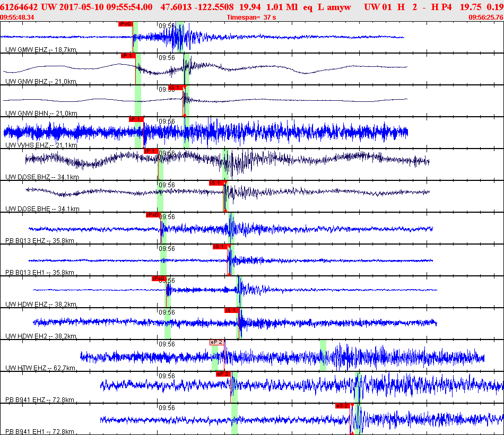Click the 09:56 time tick on the DOSE BHE trace
504x435 pixels.
[x=167, y=185]
